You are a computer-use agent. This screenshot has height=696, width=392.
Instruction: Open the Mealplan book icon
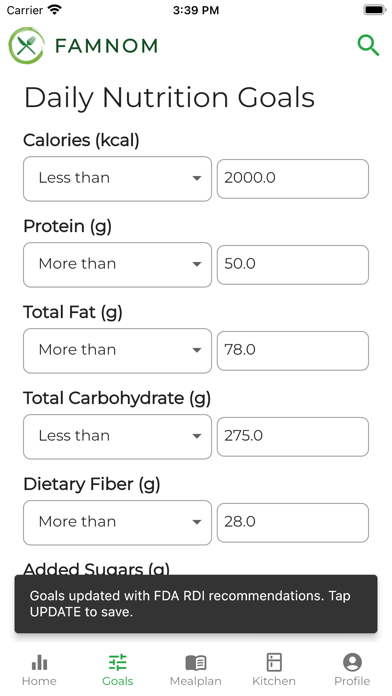(196, 663)
